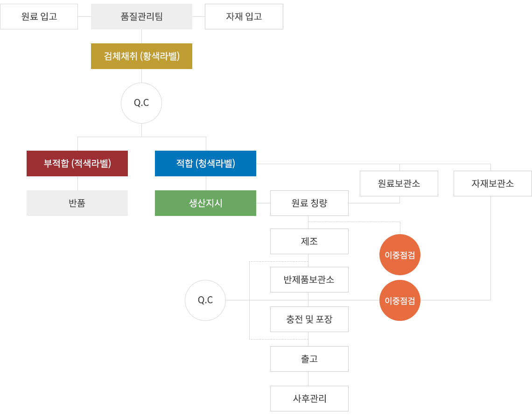Click the lower orange 이중점검 circle

[400, 300]
